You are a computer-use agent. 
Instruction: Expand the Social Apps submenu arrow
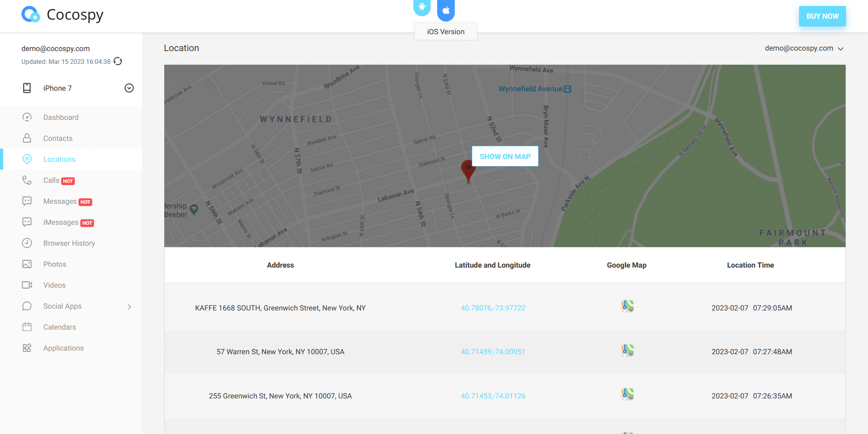[129, 307]
